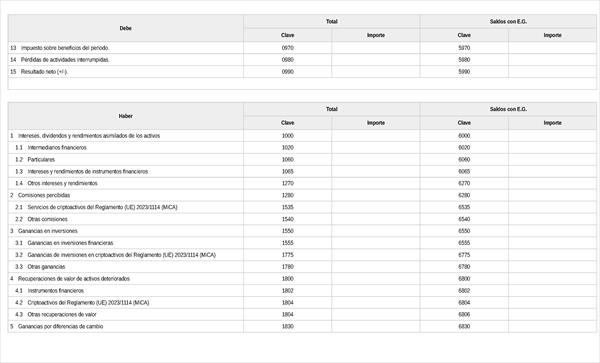This screenshot has width=600, height=363.
Task: Select Total Importe for Otras recuperaciones de valor
Action: point(376,314)
